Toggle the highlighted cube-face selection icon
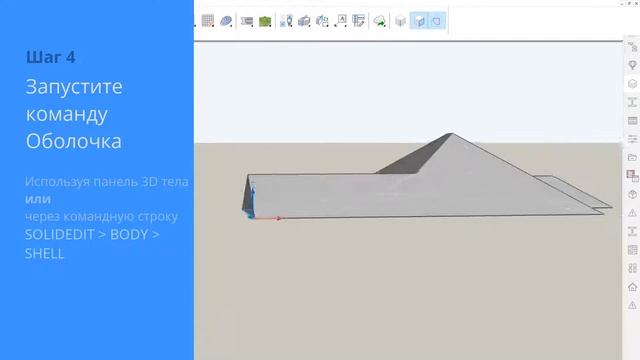Image resolution: width=640 pixels, height=360 pixels. [x=419, y=21]
